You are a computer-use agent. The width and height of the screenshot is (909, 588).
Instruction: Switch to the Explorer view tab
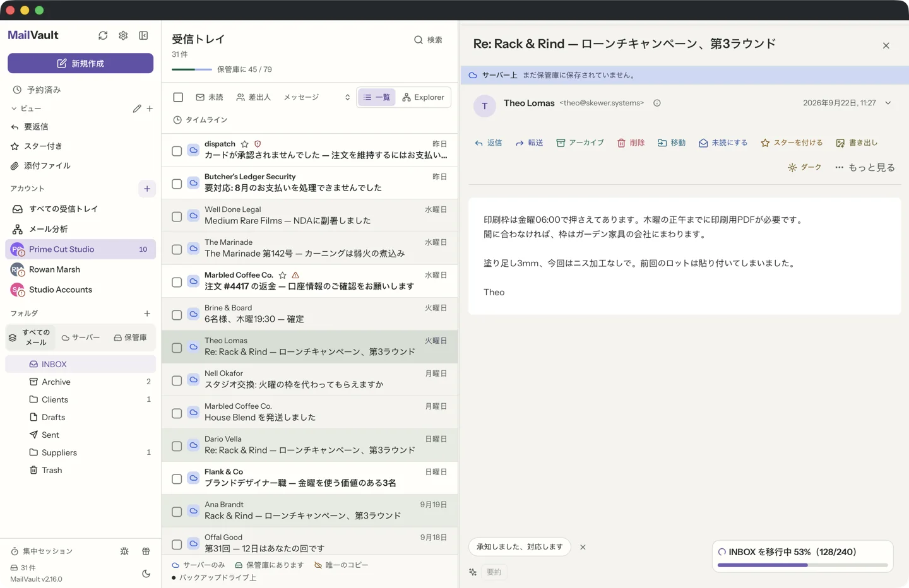coord(424,97)
